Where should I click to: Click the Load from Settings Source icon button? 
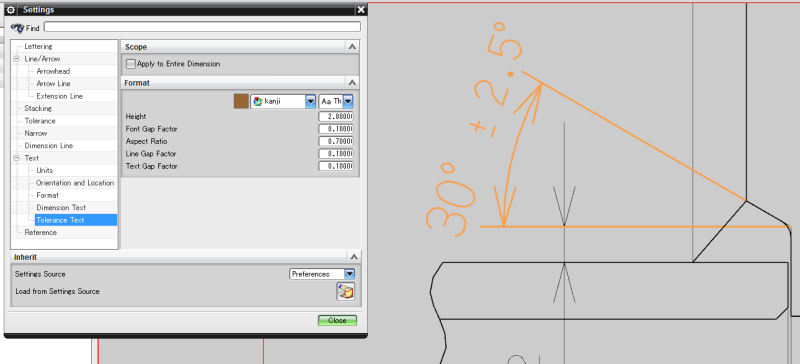(345, 292)
